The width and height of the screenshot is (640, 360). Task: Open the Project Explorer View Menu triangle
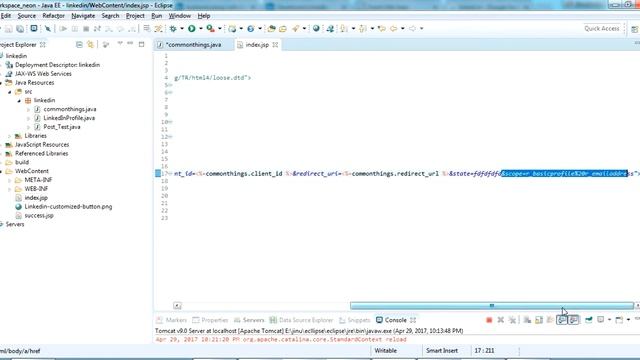click(x=120, y=43)
